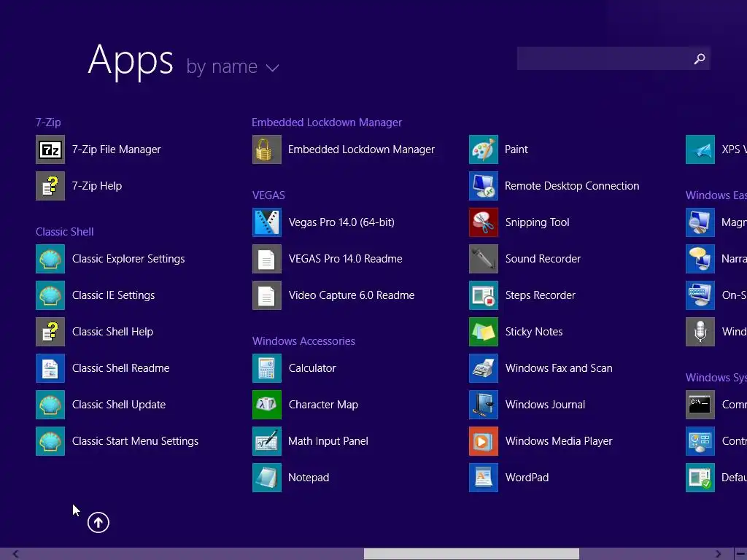Launch the Calculator icon

267,368
